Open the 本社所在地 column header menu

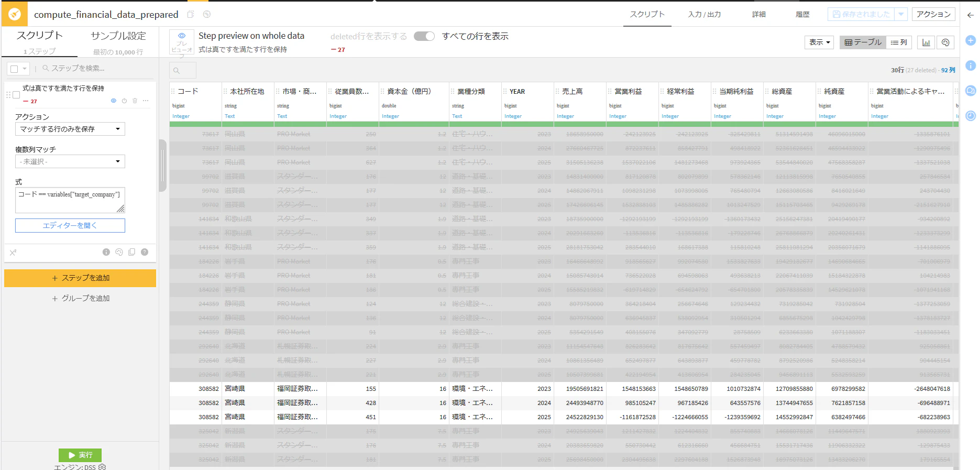(247, 91)
